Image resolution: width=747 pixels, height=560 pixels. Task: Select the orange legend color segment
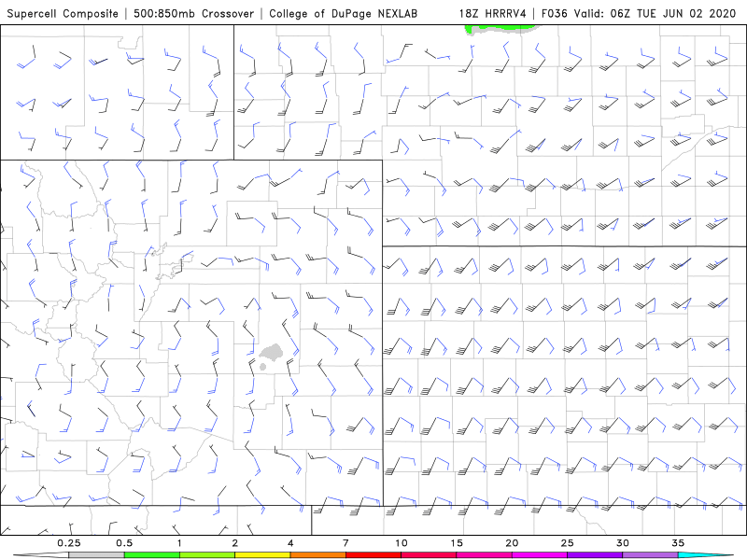[317, 555]
